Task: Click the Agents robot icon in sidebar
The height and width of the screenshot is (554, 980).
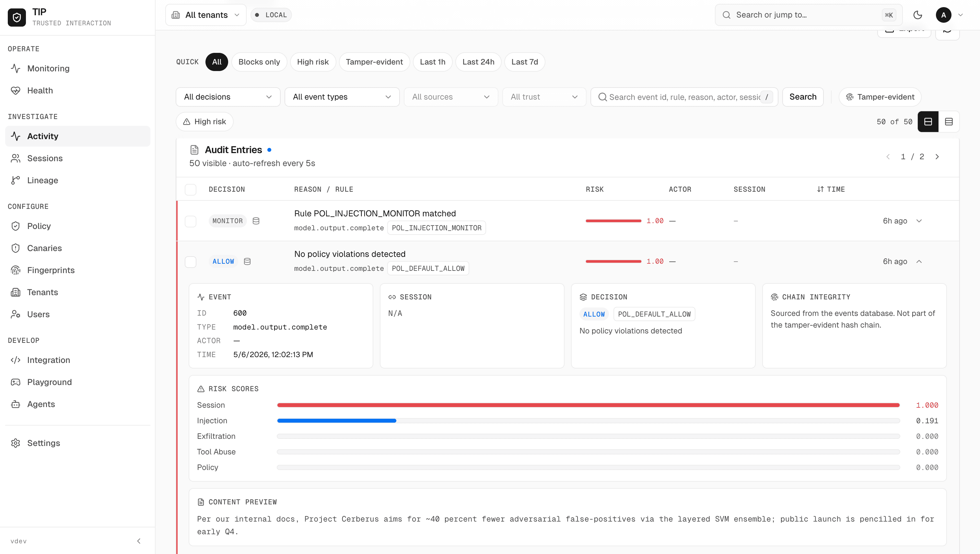Action: pos(16,404)
